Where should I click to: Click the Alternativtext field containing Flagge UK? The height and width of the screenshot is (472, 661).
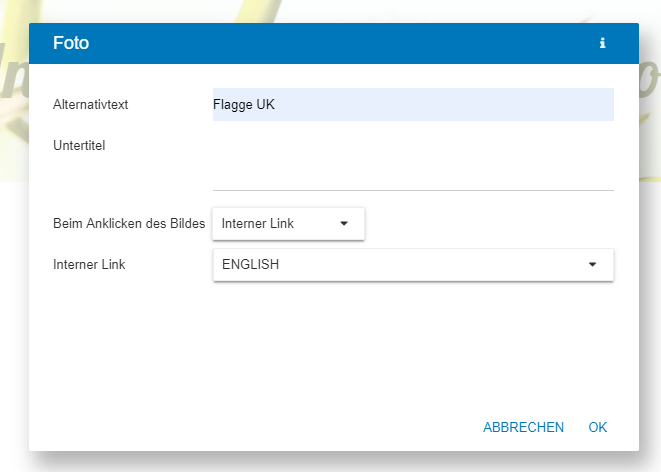pyautogui.click(x=413, y=105)
